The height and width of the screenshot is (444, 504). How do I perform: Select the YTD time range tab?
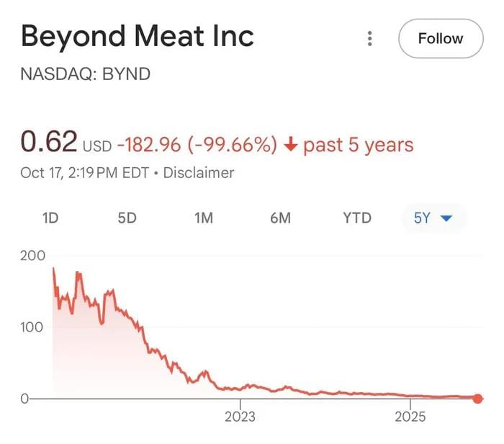357,218
